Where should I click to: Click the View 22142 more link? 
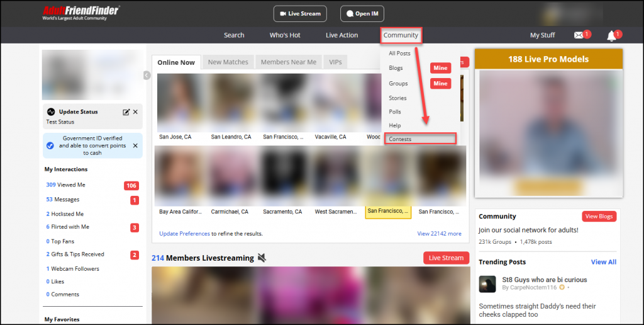point(439,234)
